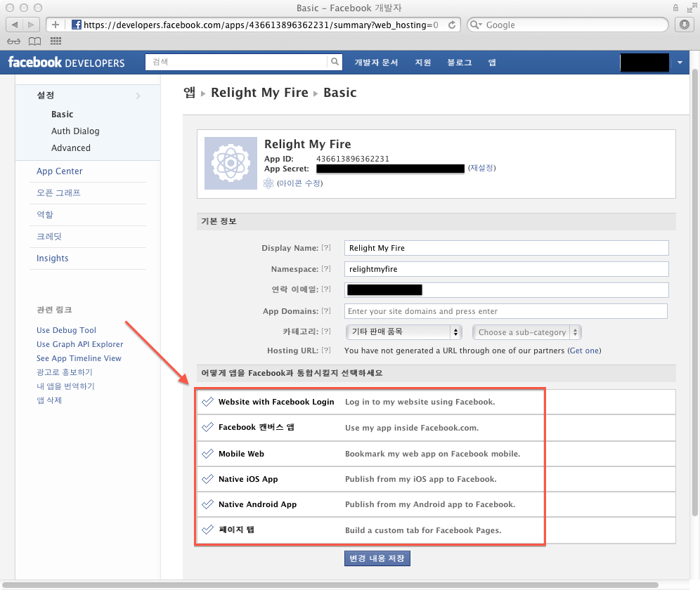Image resolution: width=700 pixels, height=590 pixels.
Task: Click the horizontal scrollbar at window bottom
Action: (330, 584)
